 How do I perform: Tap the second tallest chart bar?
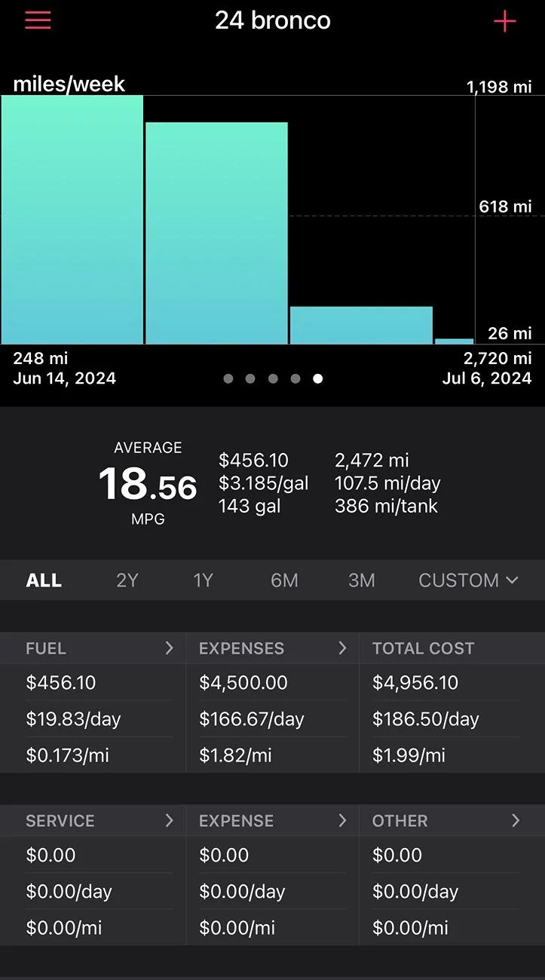click(x=216, y=233)
